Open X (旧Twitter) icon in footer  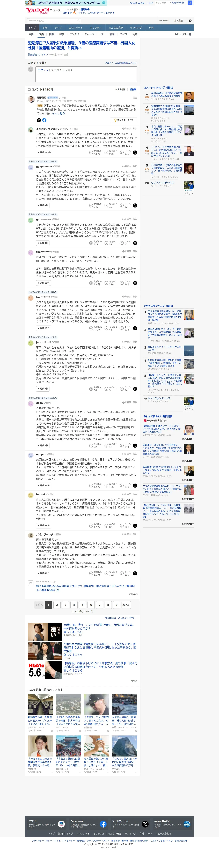click(x=145, y=824)
